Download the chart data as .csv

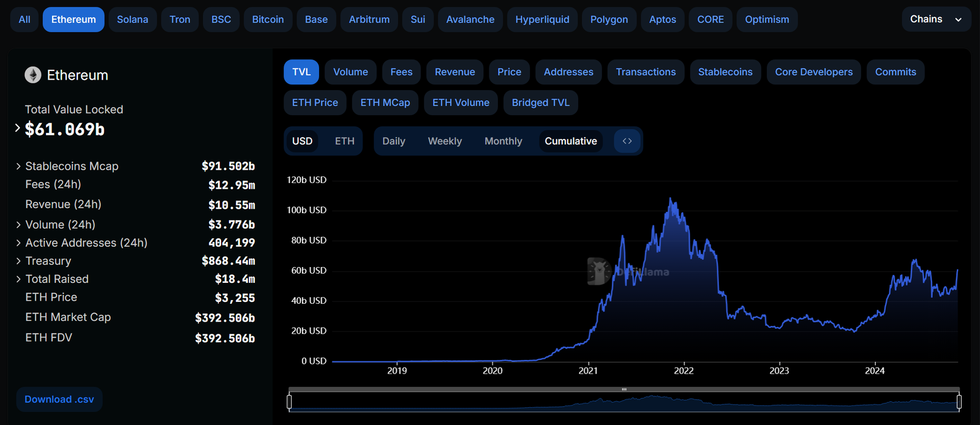(59, 399)
